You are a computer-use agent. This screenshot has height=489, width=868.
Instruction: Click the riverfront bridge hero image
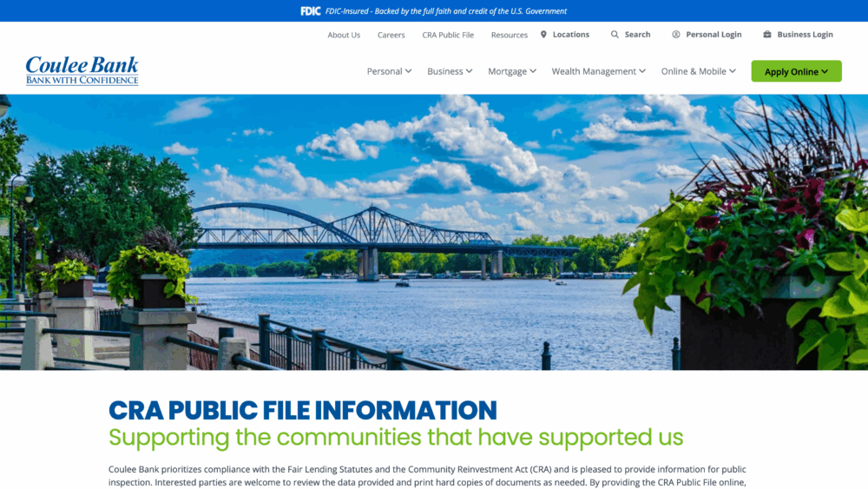pyautogui.click(x=434, y=232)
